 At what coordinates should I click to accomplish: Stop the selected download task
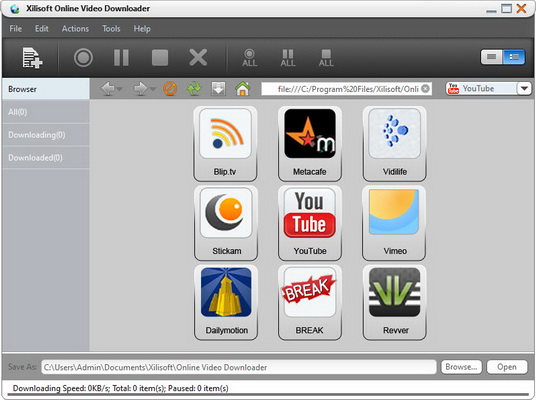(160, 57)
